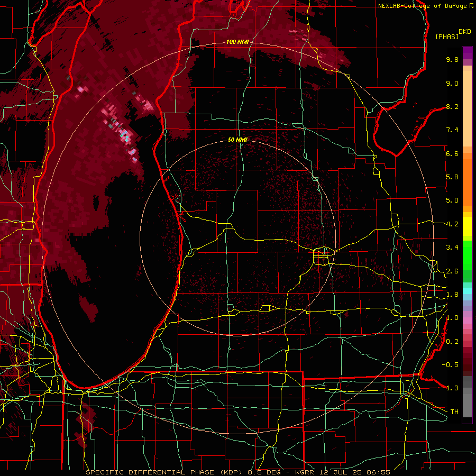Click the 8.2 value on color scale
This screenshot has height=476, width=476.
452,106
